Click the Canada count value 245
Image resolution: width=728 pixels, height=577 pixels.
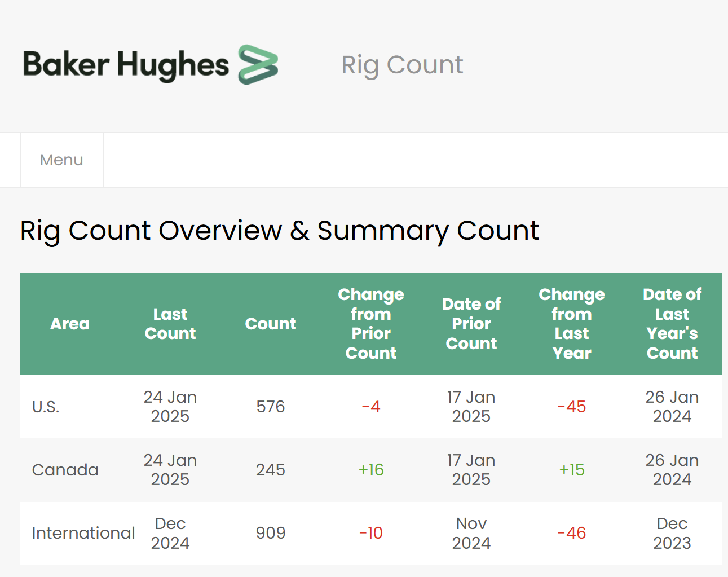tap(271, 470)
